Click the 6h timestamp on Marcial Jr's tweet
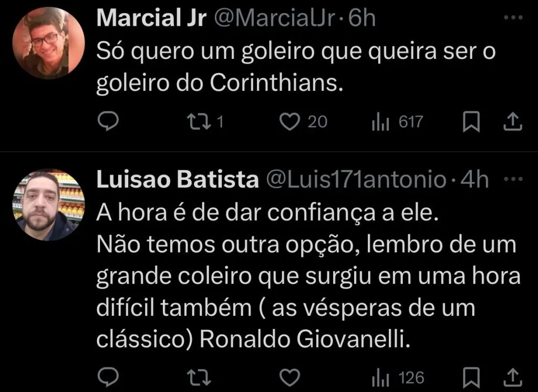Screen dimensions: 538x392 click(363, 17)
